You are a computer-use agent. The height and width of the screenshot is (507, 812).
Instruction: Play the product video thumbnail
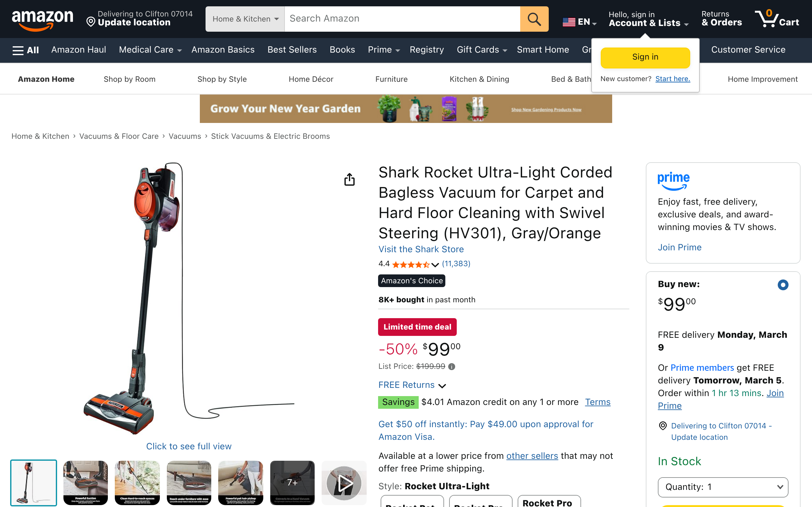344,483
